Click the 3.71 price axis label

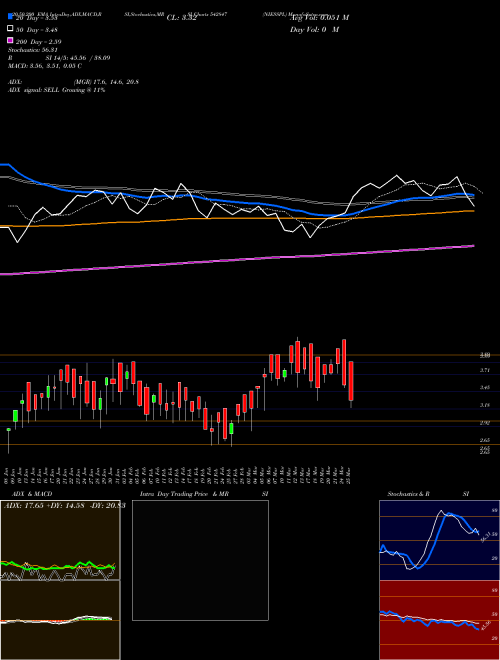485,370
